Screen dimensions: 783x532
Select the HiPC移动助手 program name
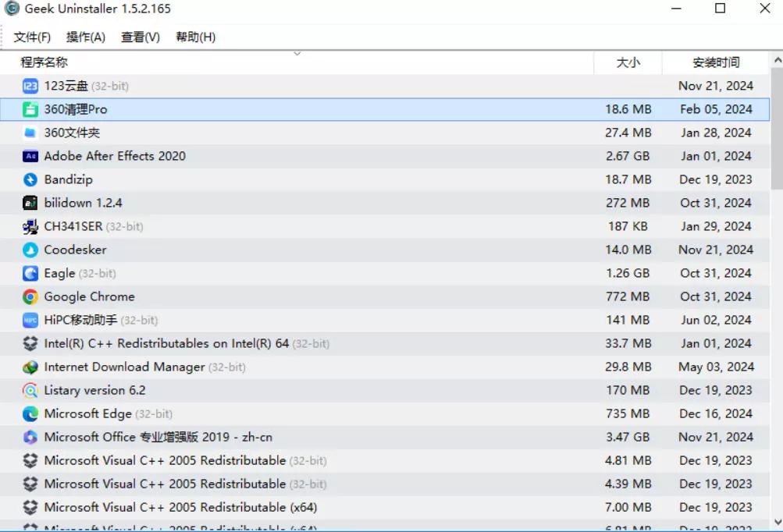(x=80, y=321)
